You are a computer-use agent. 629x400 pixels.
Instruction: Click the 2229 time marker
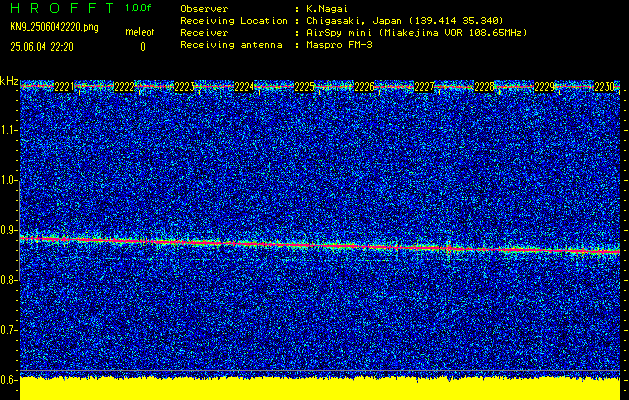point(544,87)
